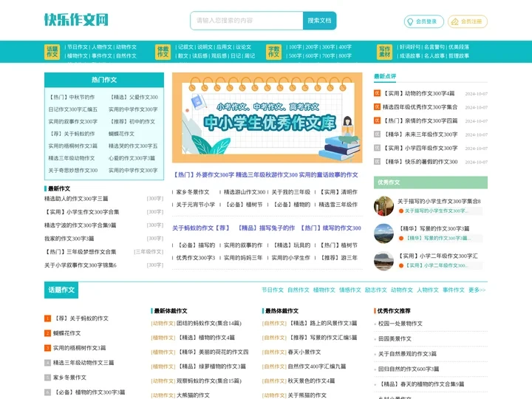The image size is (532, 399).
Task: Click rank 2 badge beside 蝴蝶花作文
Action: [47, 333]
